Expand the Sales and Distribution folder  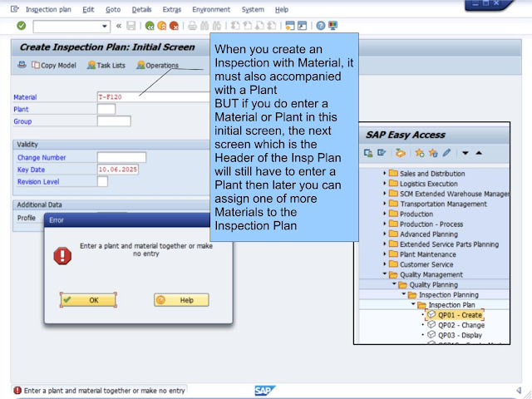pyautogui.click(x=384, y=174)
